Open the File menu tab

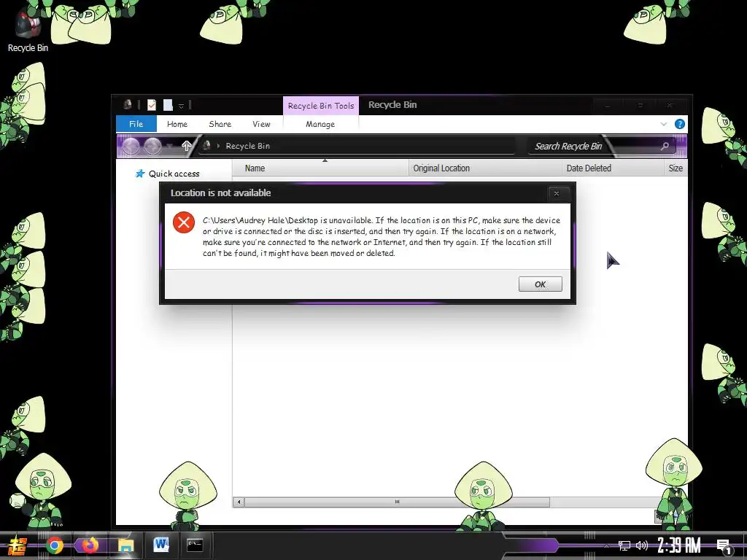[x=136, y=124]
